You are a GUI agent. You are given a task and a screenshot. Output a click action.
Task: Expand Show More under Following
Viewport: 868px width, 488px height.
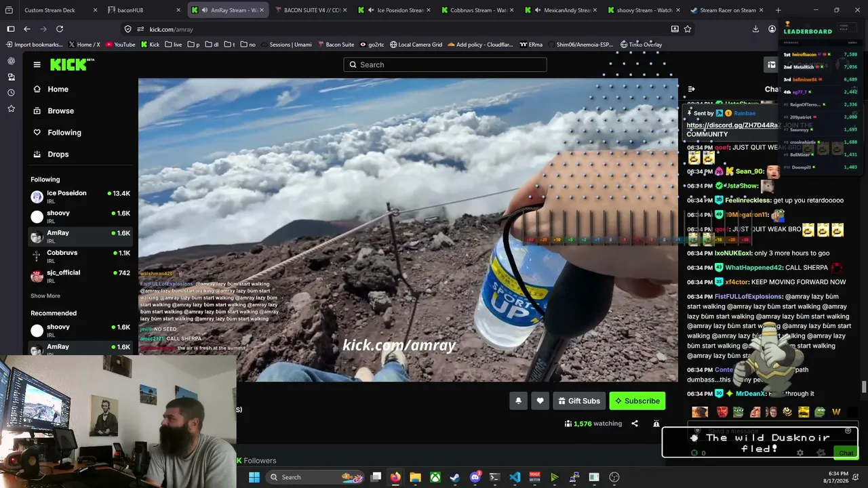click(x=45, y=296)
